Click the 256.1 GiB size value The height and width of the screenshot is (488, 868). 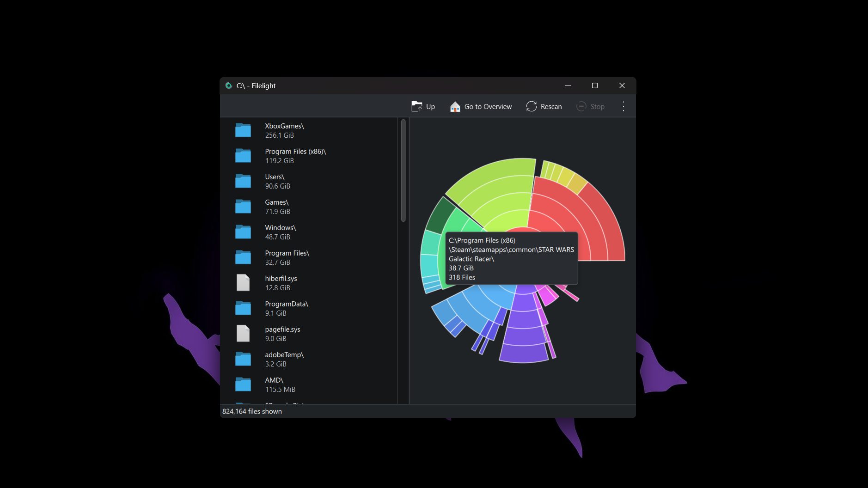click(x=279, y=135)
